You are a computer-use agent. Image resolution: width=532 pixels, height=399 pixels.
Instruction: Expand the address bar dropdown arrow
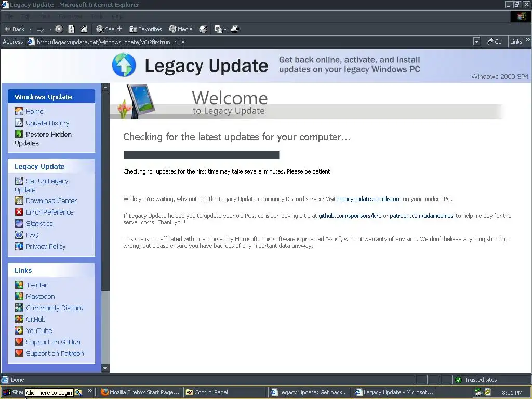click(477, 42)
